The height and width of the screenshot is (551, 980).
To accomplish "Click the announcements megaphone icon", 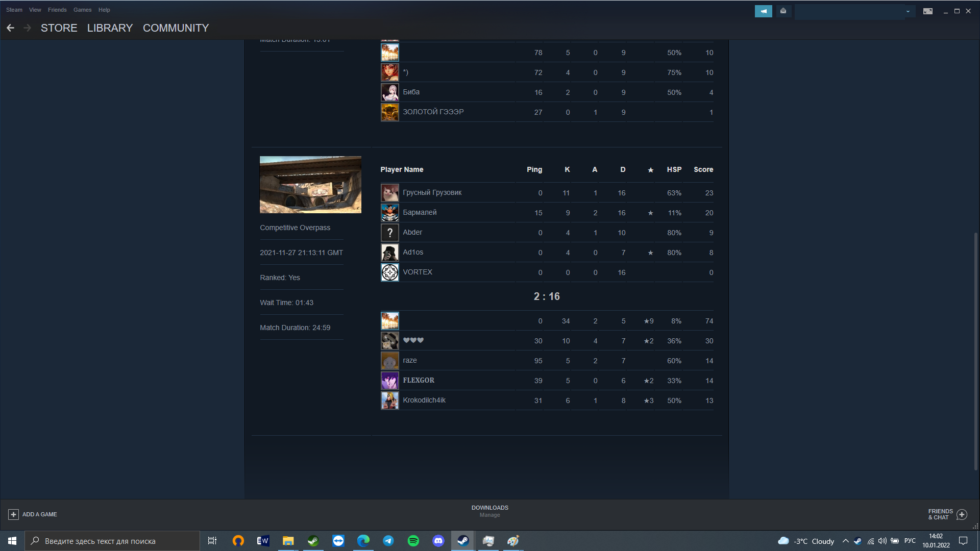I will [763, 11].
